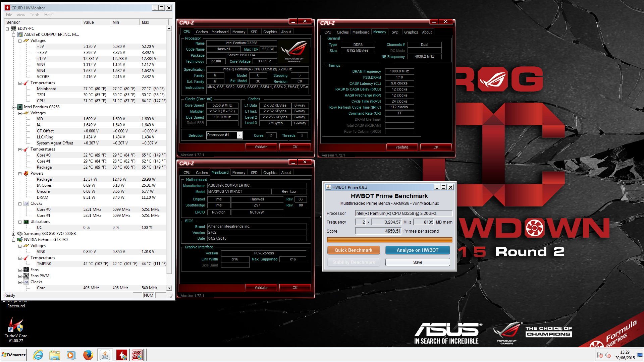Open the Démarrer start button
Viewport: 644px width, 362px height.
point(13,355)
